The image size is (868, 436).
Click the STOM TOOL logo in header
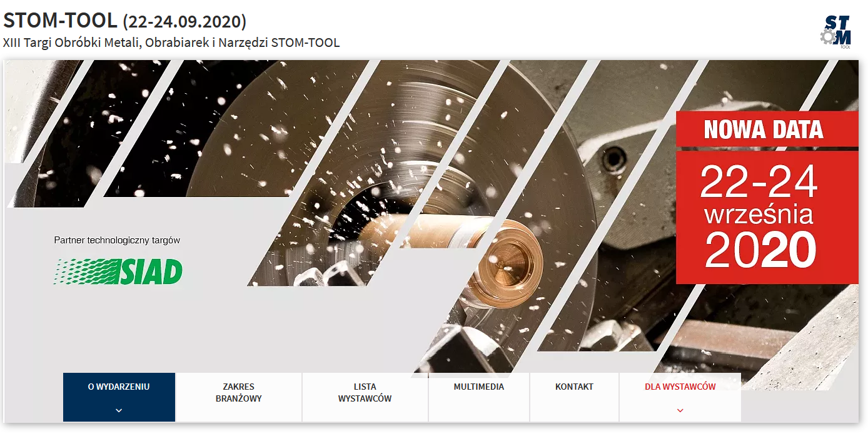(x=835, y=31)
